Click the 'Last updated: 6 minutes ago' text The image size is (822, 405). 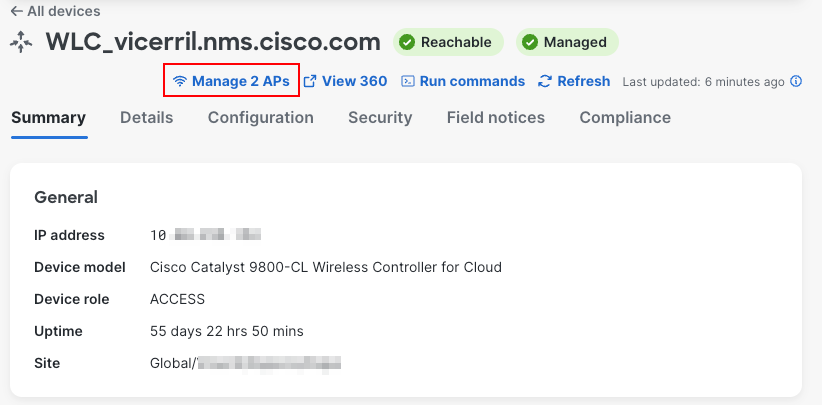703,82
